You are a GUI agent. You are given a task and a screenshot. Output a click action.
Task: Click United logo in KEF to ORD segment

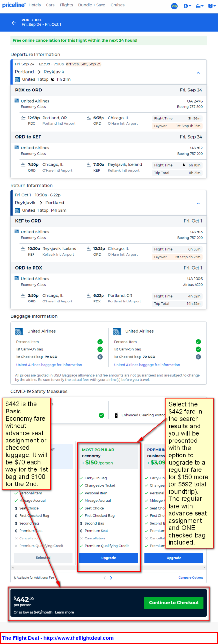click(17, 231)
